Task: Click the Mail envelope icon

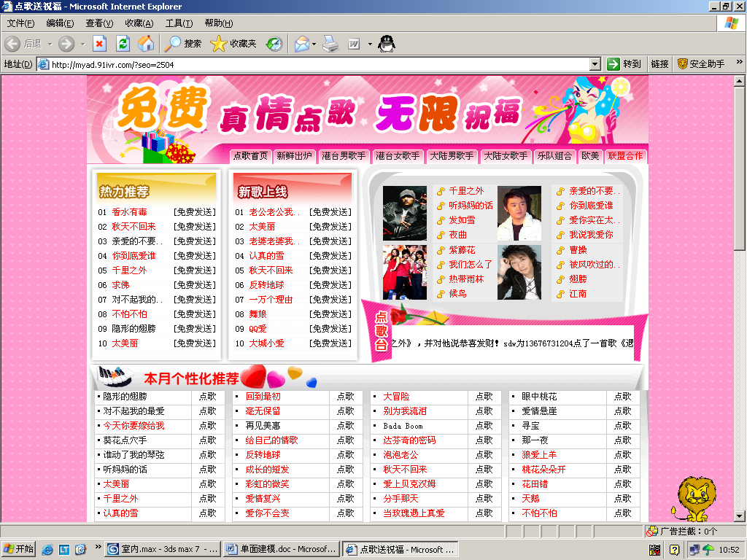Action: coord(302,44)
